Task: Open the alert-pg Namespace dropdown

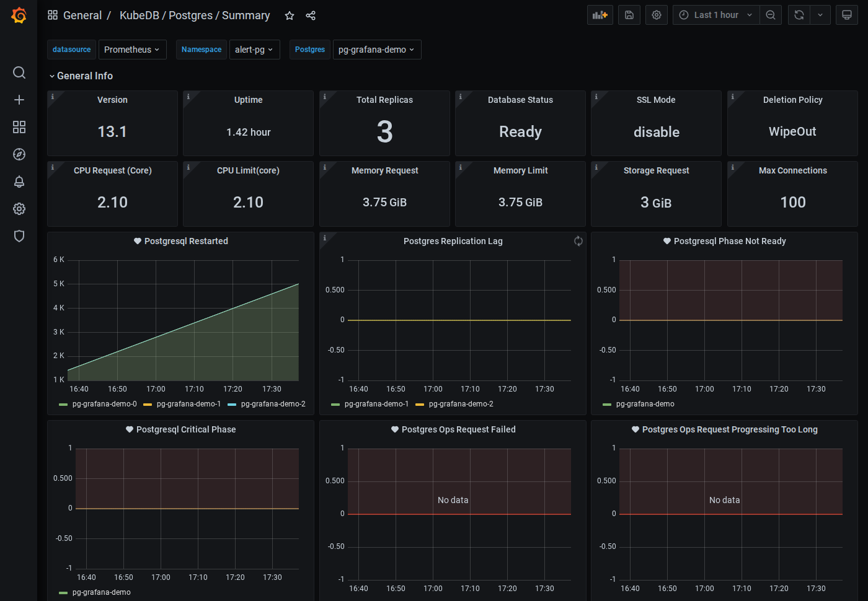Action: coord(254,50)
